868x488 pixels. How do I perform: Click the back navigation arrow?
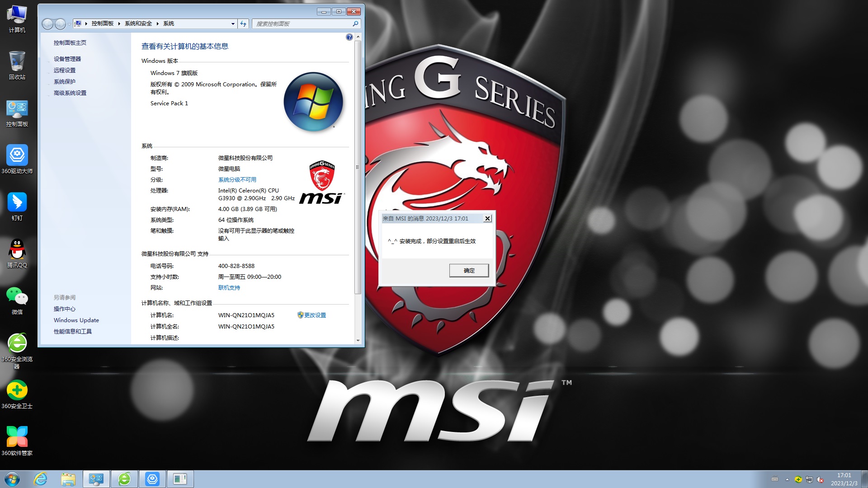[x=47, y=23]
